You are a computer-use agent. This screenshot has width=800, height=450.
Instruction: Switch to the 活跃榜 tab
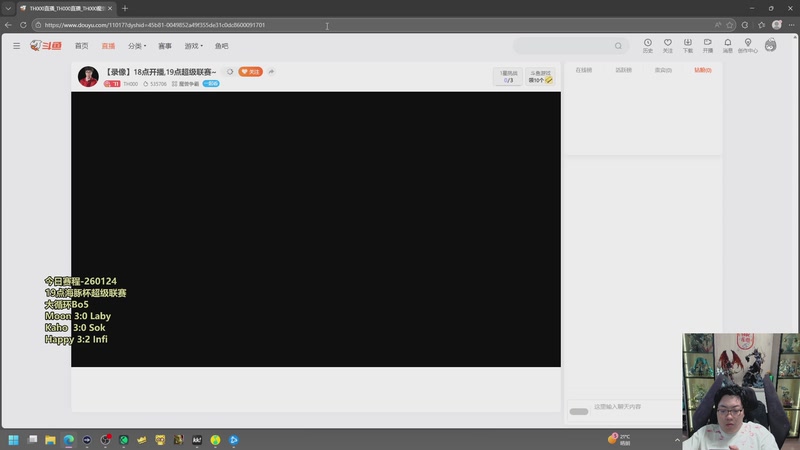(x=623, y=70)
